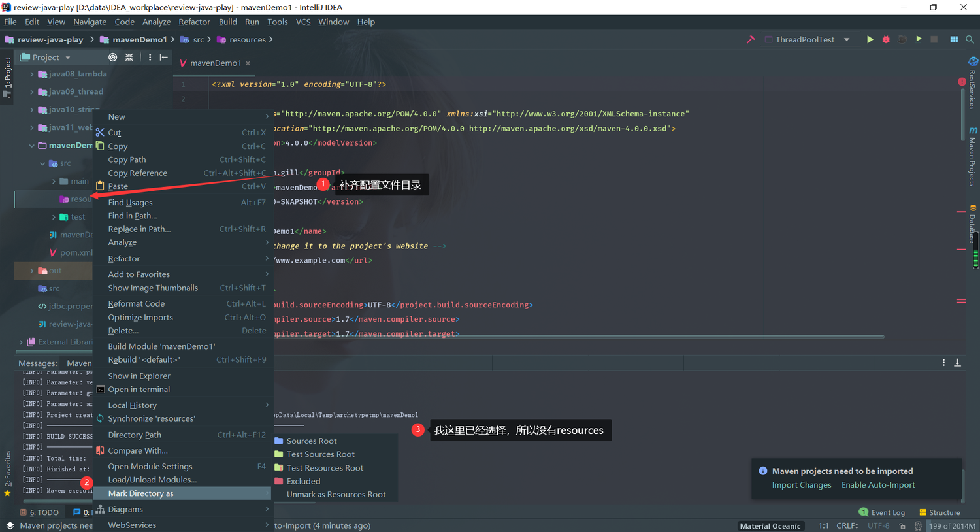980x532 pixels.
Task: Collapse the mavenDemo1 module node
Action: [x=31, y=145]
